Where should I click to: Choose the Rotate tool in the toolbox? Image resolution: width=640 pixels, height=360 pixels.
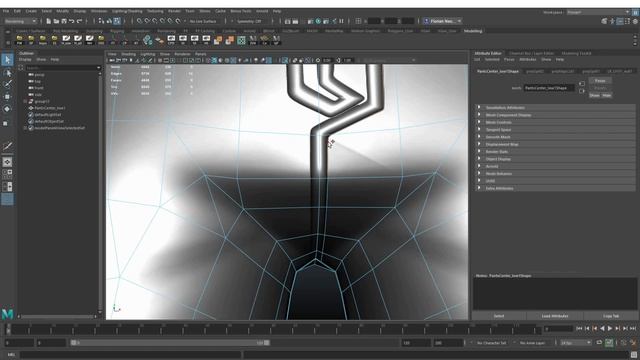tap(7, 109)
